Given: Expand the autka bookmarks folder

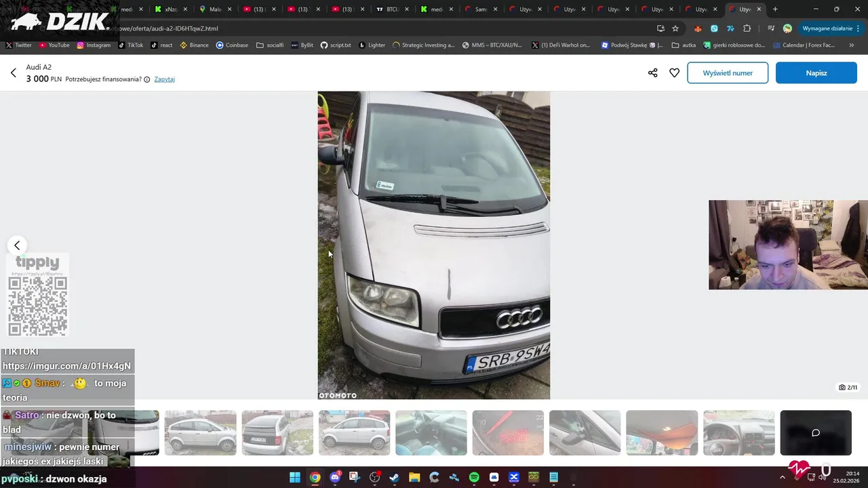Looking at the screenshot, I should tap(684, 45).
